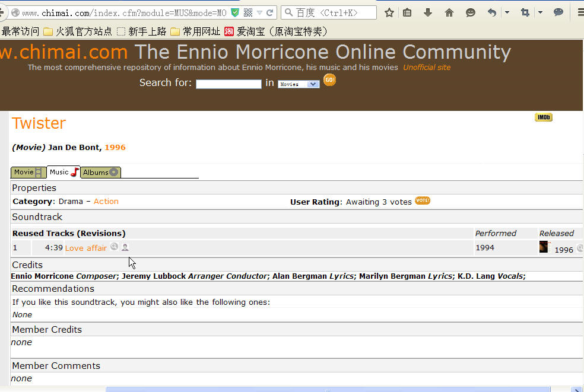Click the K.D. Lang Vocals credit
Image resolution: width=584 pixels, height=392 pixels.
click(x=490, y=276)
